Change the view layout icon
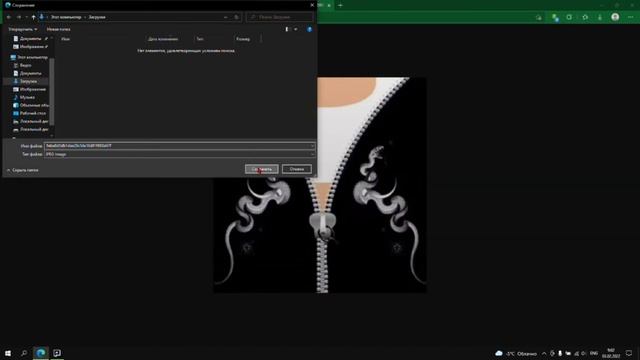 (x=287, y=29)
